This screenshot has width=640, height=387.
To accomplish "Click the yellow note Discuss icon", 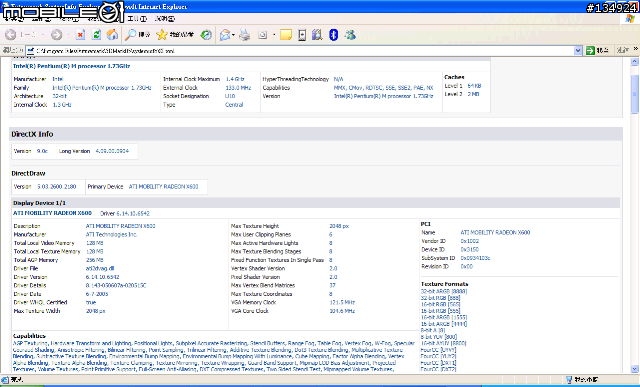I will tap(286, 35).
